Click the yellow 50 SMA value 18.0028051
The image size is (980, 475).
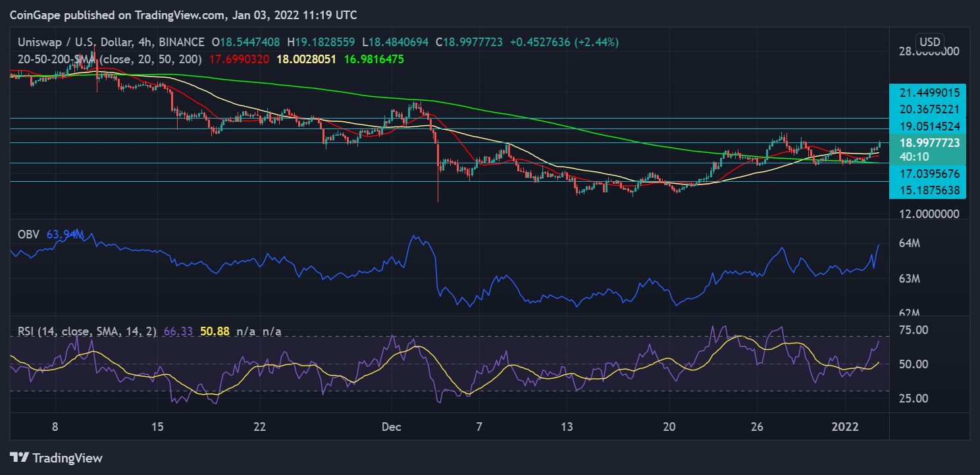click(306, 59)
